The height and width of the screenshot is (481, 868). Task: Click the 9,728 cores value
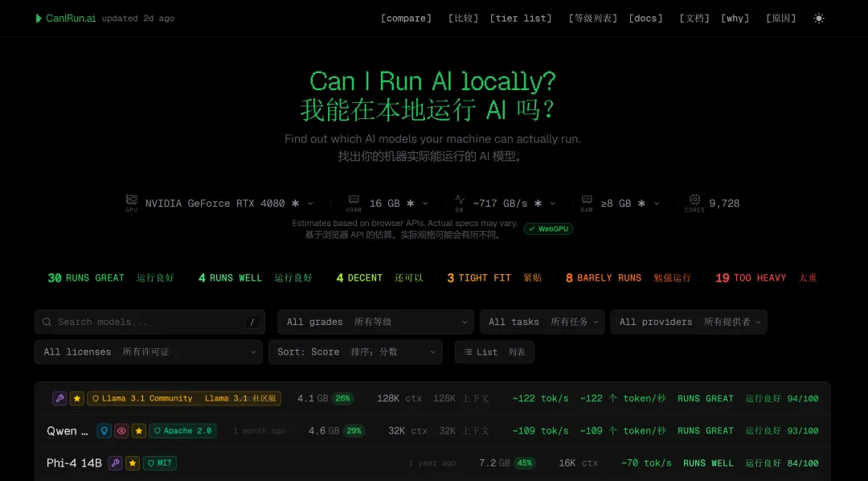pyautogui.click(x=724, y=203)
